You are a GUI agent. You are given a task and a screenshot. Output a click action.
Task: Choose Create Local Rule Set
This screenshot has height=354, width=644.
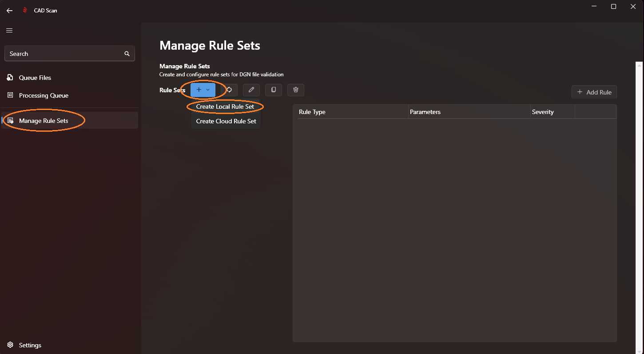pyautogui.click(x=225, y=106)
